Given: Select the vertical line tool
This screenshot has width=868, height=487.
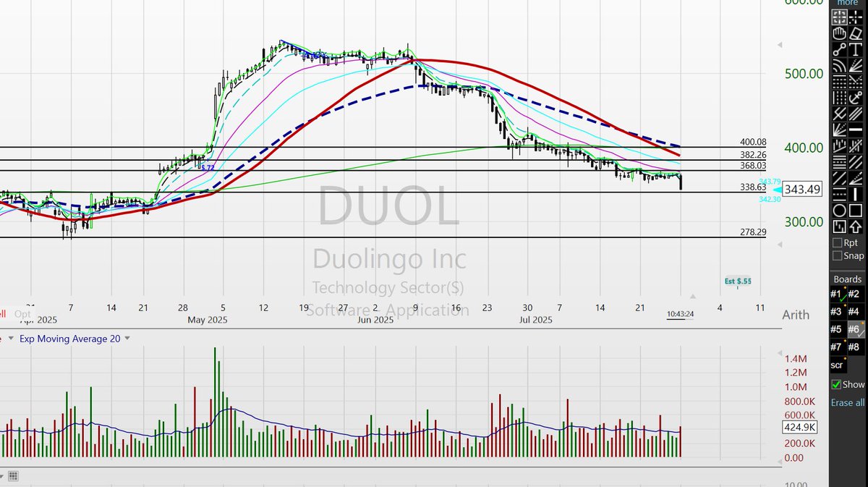Looking at the screenshot, I should [856, 195].
